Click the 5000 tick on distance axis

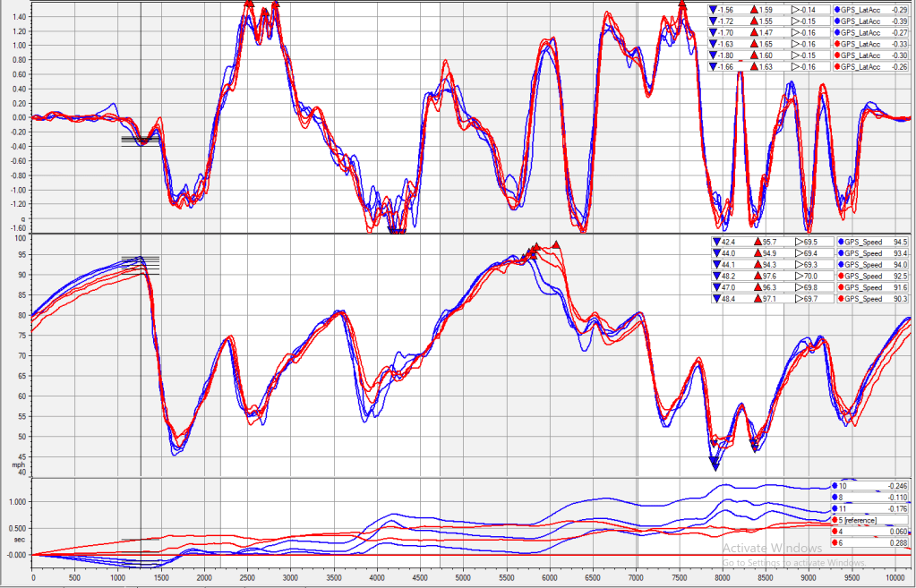(462, 579)
